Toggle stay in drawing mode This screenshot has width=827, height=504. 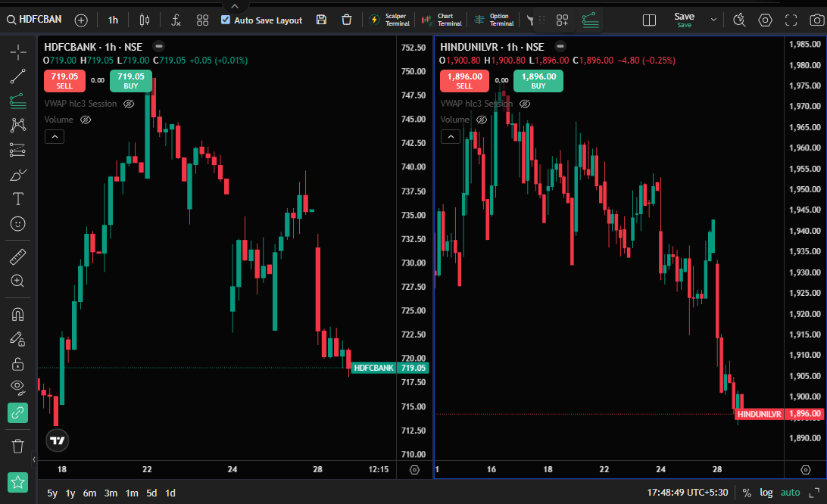tap(18, 339)
